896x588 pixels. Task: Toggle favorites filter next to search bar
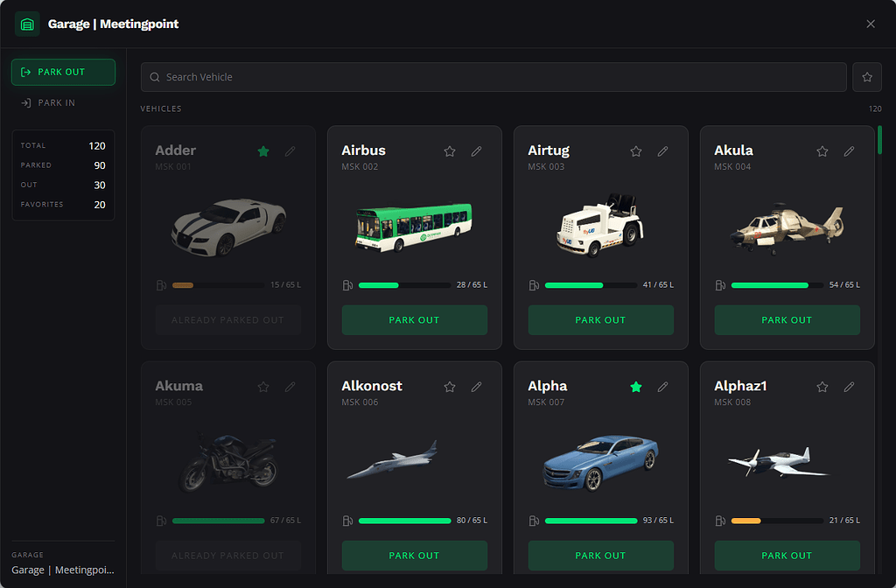click(x=867, y=77)
